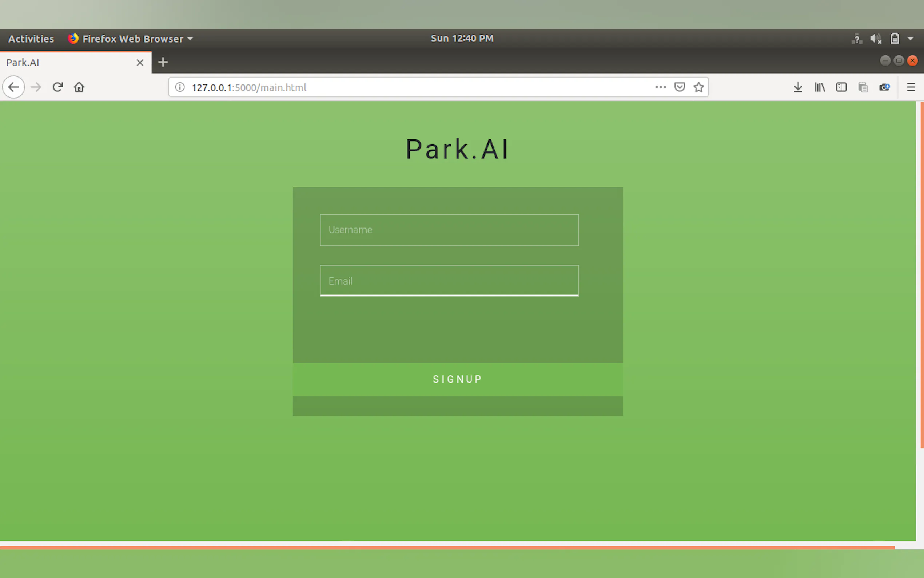Image resolution: width=924 pixels, height=578 pixels.
Task: Take a screenshot with camera icon
Action: [x=884, y=87]
